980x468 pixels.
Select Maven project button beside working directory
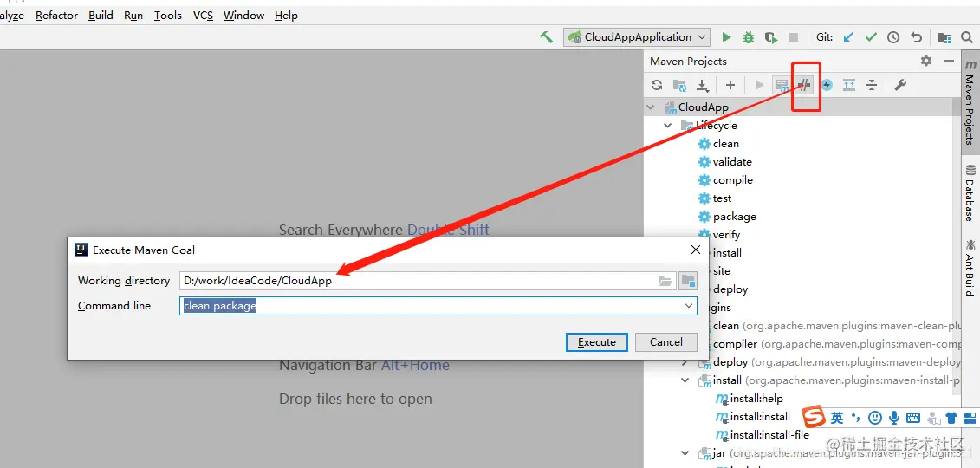(x=688, y=281)
